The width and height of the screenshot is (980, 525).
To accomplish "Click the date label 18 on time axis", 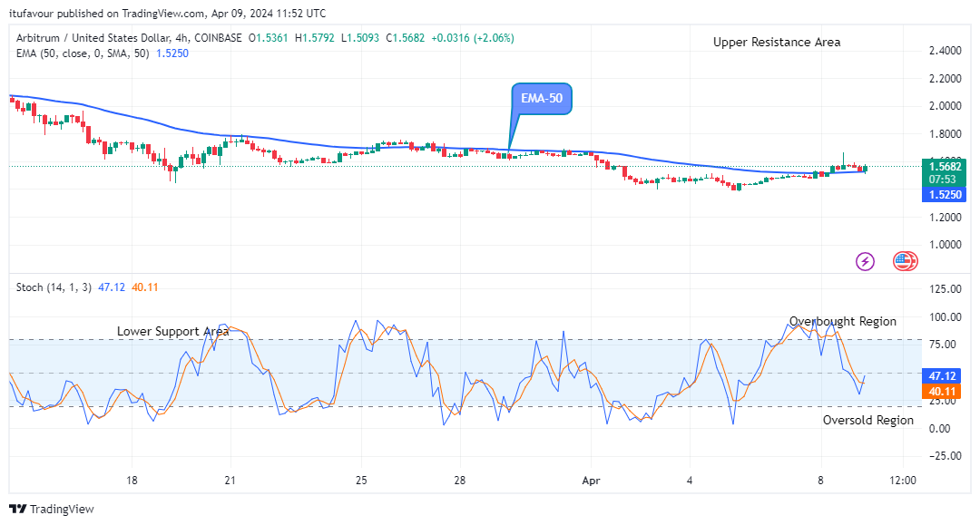I will (132, 480).
